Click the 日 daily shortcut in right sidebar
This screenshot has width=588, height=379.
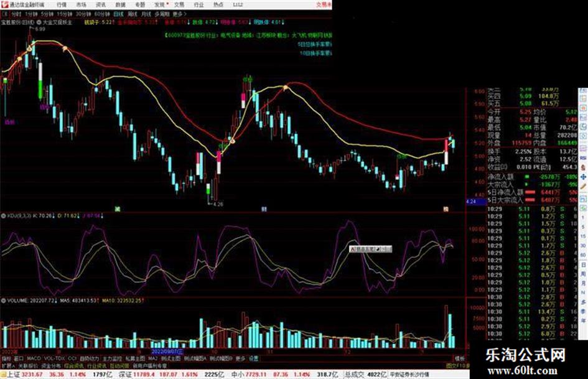click(x=583, y=264)
